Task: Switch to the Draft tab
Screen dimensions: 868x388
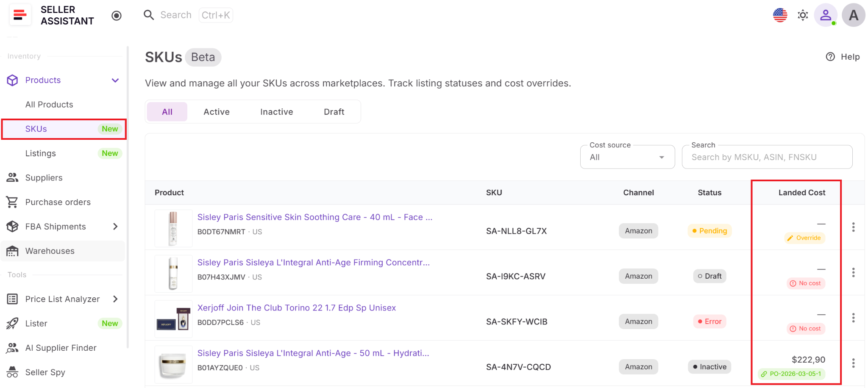Action: coord(334,112)
